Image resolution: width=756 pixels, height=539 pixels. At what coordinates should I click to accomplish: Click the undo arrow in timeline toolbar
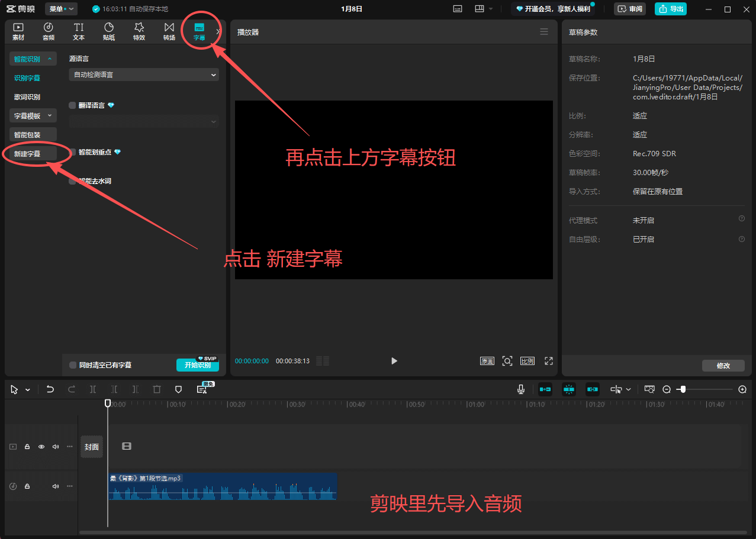pyautogui.click(x=50, y=389)
